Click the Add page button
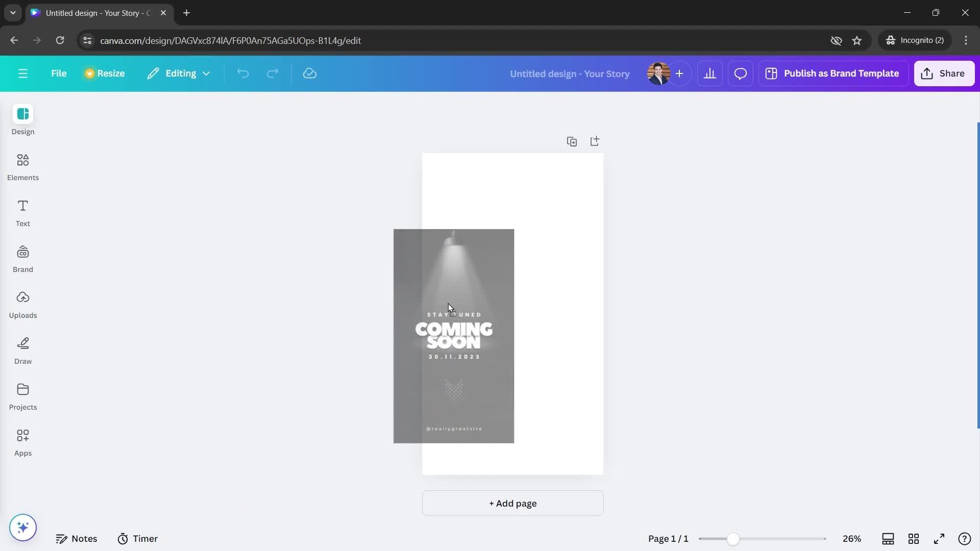The width and height of the screenshot is (980, 551). [513, 503]
